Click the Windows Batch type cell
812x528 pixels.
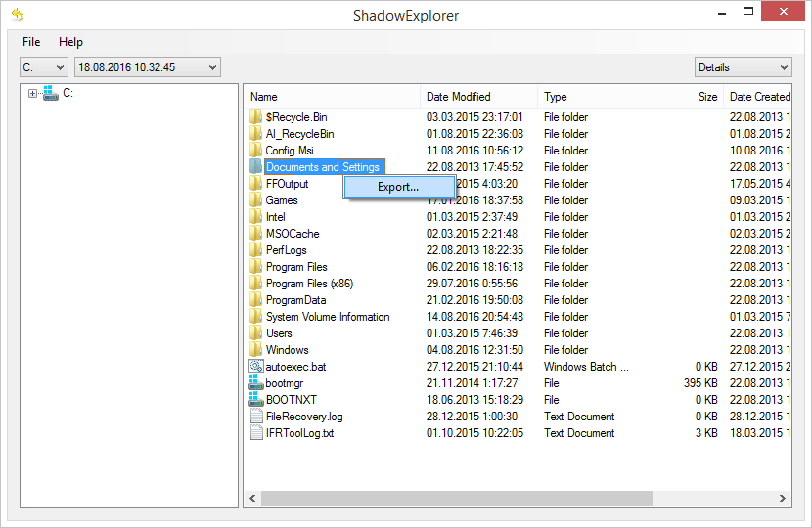pos(586,367)
